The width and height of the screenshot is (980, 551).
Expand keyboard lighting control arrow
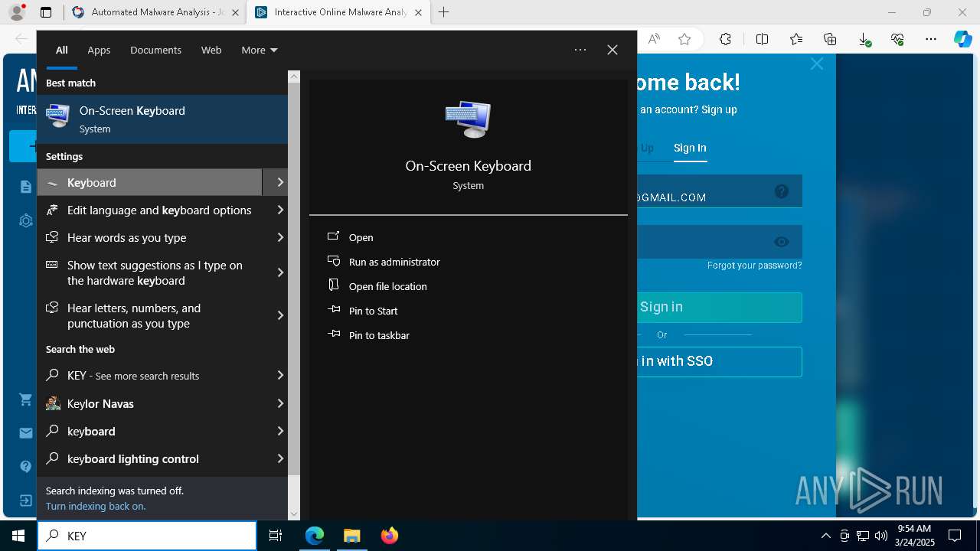click(280, 458)
